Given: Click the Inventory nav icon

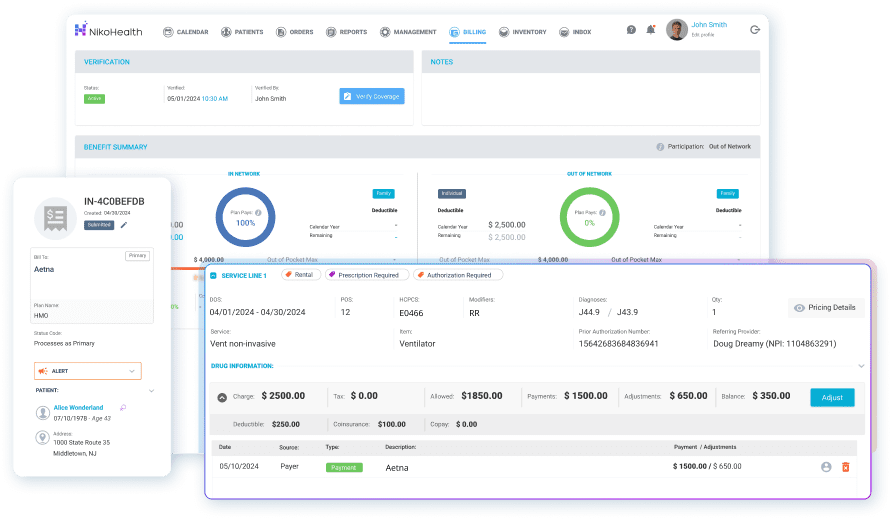Looking at the screenshot, I should (x=503, y=32).
